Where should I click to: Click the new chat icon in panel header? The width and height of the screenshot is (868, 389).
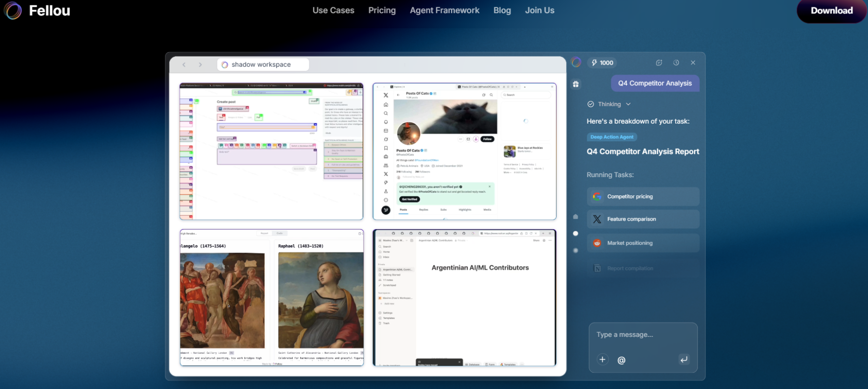tap(659, 63)
